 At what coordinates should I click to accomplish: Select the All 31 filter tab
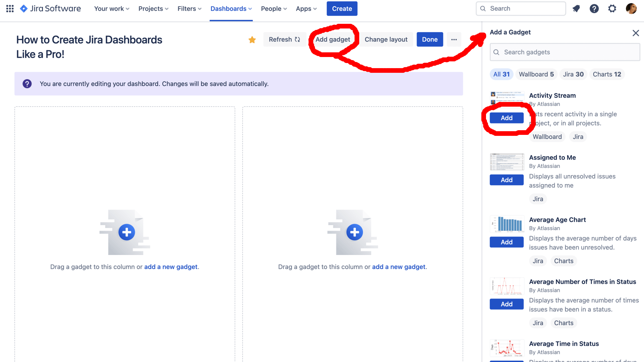click(x=501, y=74)
